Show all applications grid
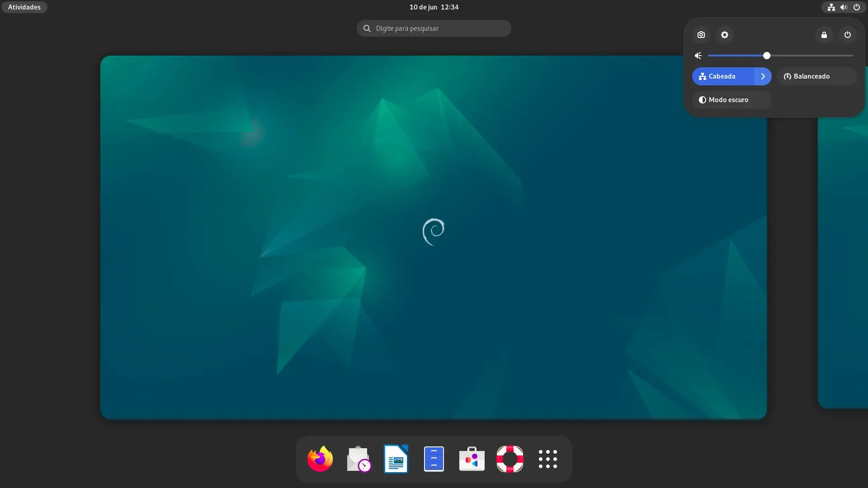Image resolution: width=868 pixels, height=488 pixels. pos(548,459)
